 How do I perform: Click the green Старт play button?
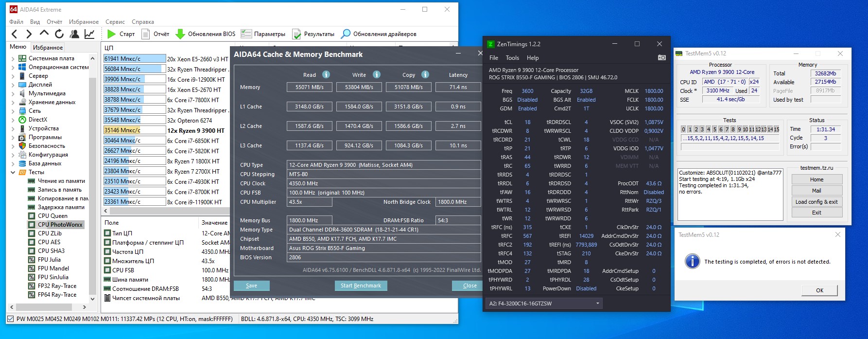tap(121, 34)
